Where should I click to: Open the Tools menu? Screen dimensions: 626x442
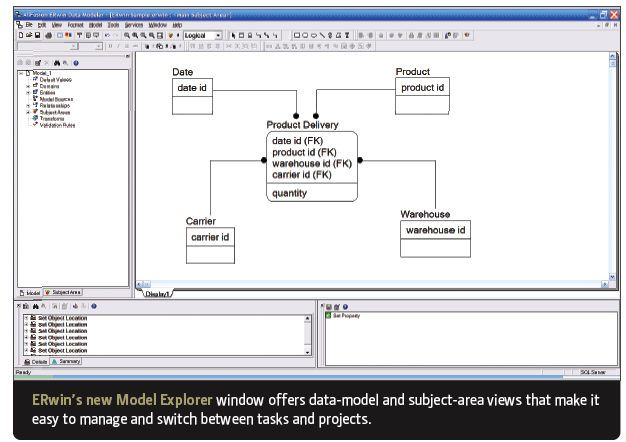click(x=113, y=25)
